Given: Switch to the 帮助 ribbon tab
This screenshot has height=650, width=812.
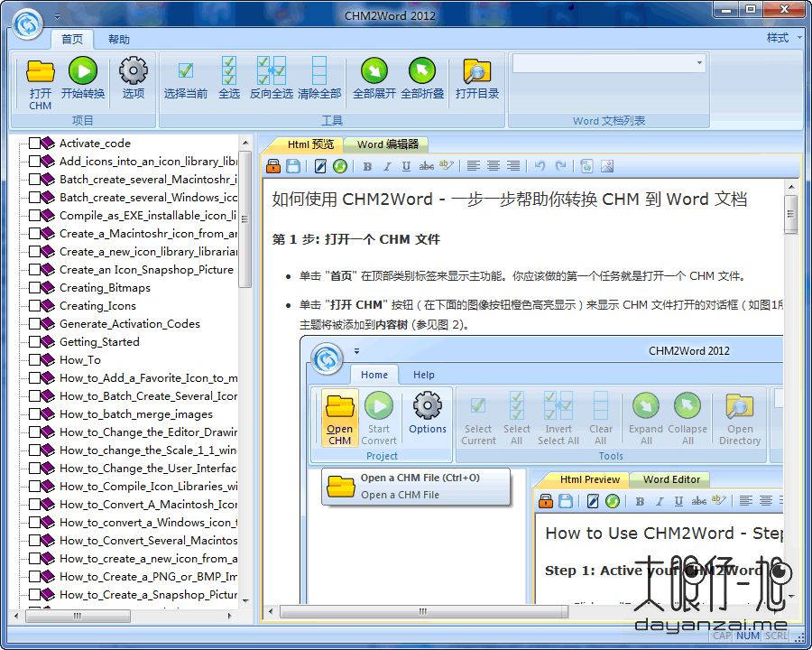Looking at the screenshot, I should (118, 40).
